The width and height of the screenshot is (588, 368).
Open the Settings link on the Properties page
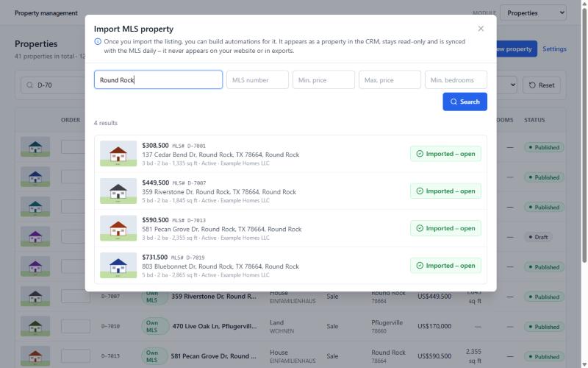click(554, 49)
